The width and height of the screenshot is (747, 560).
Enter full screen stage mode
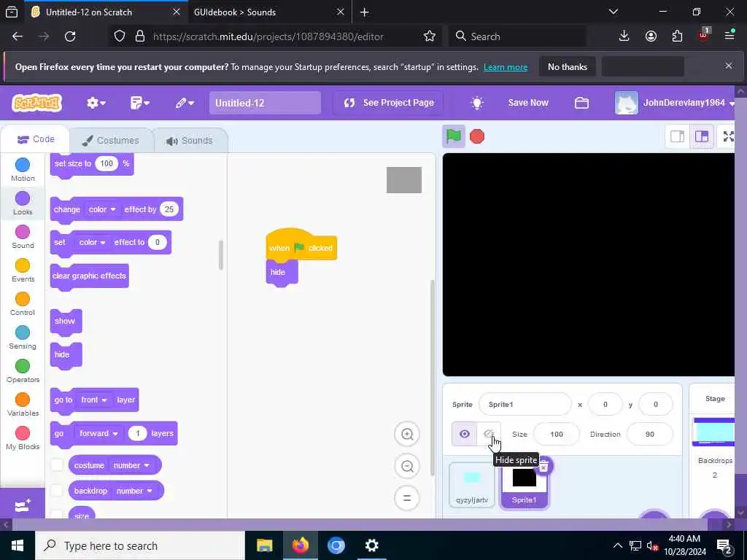click(727, 136)
